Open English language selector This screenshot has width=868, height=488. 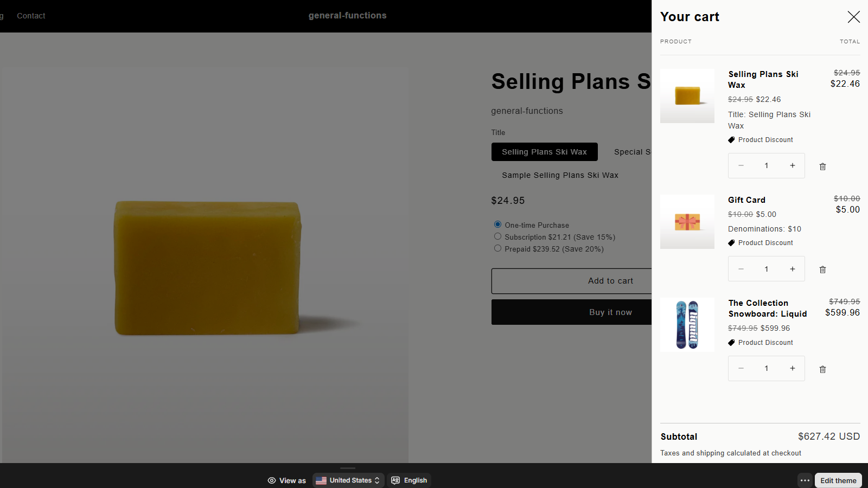(409, 480)
